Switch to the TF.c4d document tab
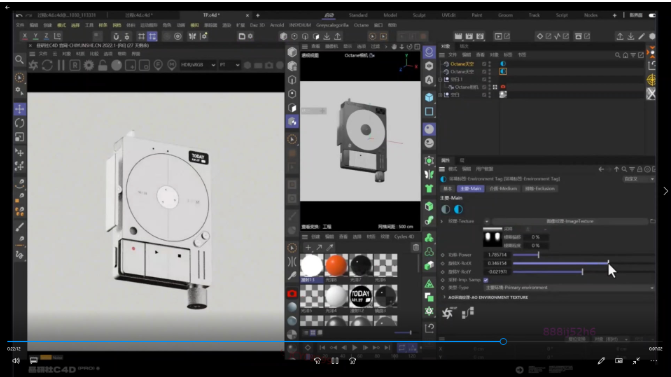 point(211,15)
